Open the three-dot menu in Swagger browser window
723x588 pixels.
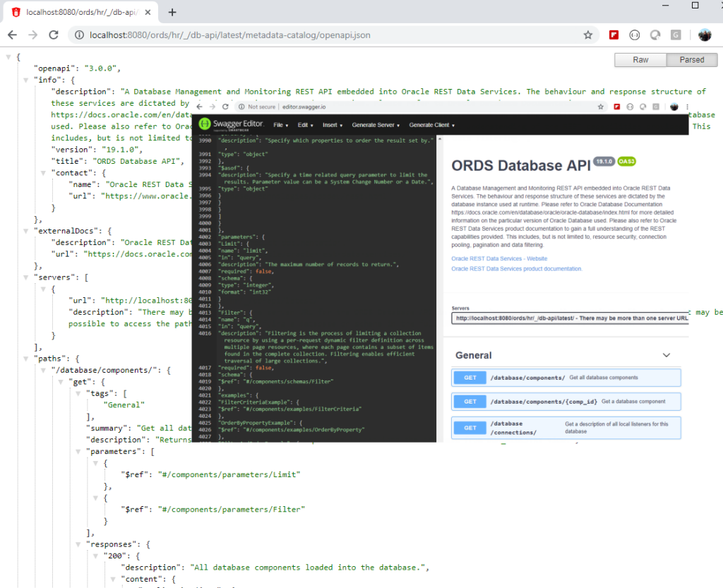point(687,107)
